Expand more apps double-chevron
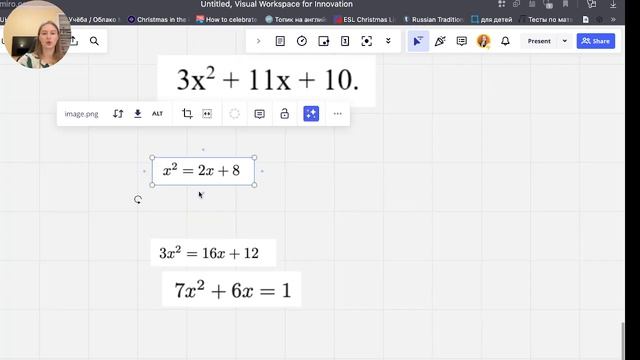640x360 pixels. click(388, 41)
